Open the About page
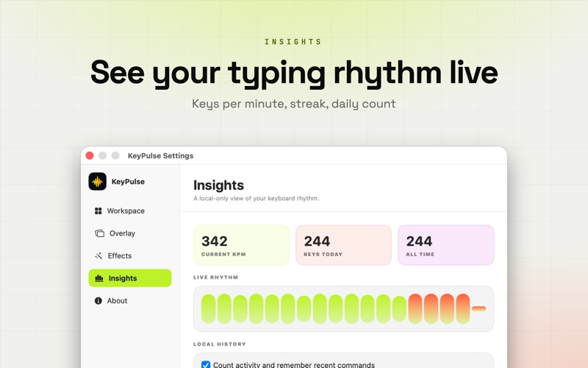This screenshot has width=588, height=368. pos(130,301)
